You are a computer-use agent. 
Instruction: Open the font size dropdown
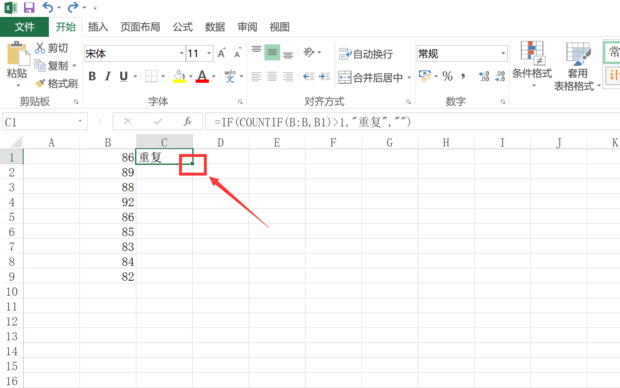pos(209,53)
